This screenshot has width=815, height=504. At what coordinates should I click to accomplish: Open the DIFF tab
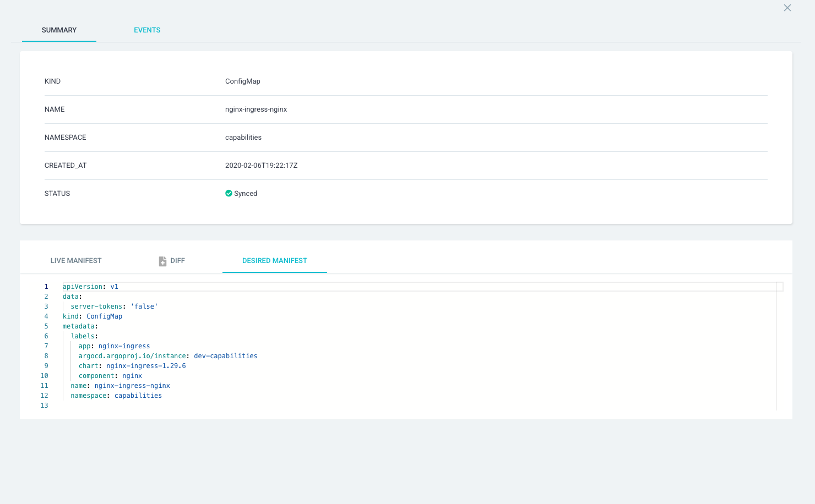pos(177,260)
